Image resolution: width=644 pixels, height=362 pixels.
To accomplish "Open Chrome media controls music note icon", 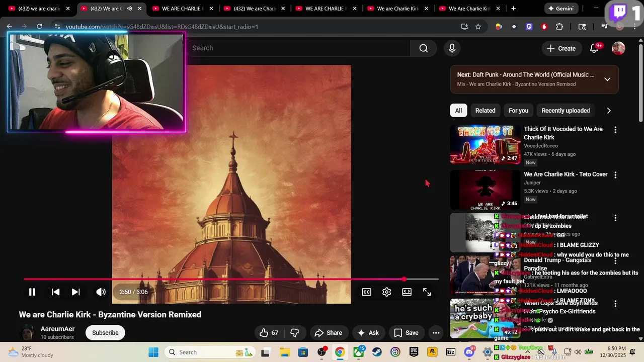I will 605,26.
